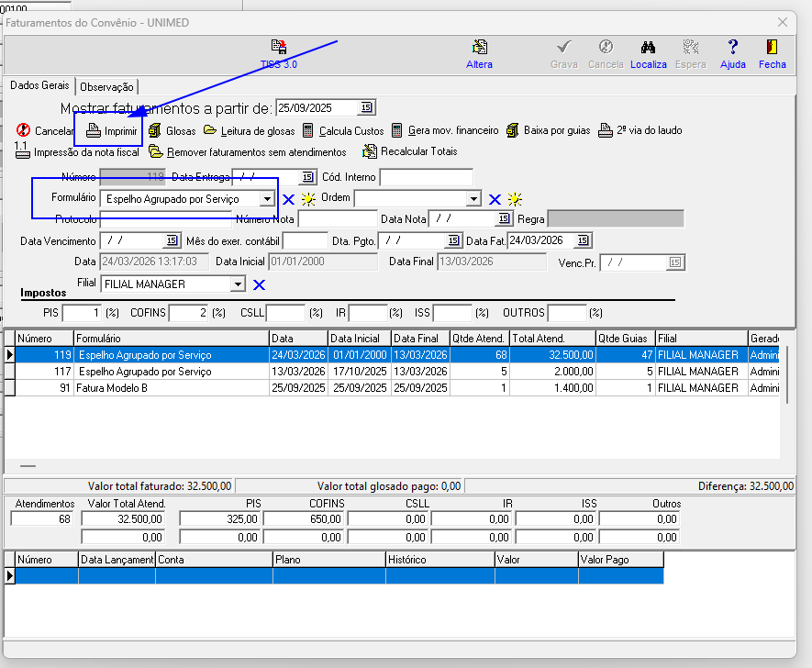Click the Imprimir printer icon
This screenshot has height=668, width=812.
tap(94, 131)
